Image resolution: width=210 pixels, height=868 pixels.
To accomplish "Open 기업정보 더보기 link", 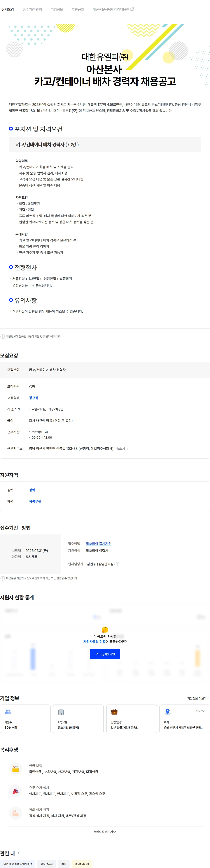I will tap(198, 698).
